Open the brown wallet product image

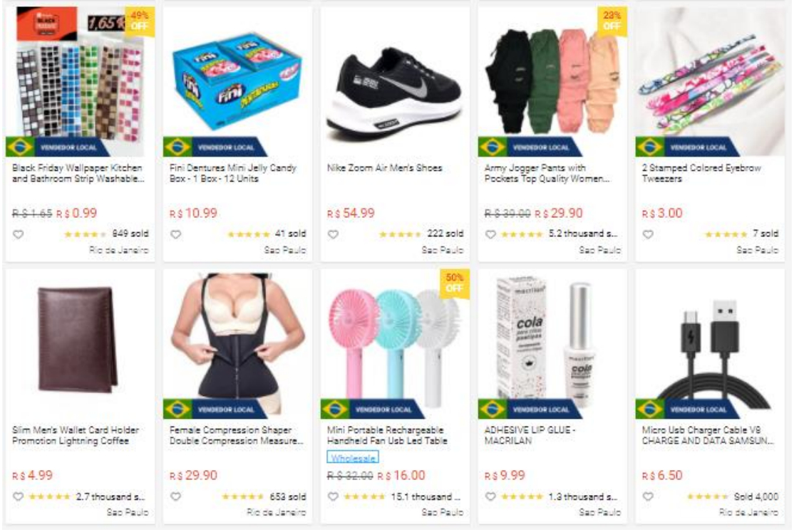pos(78,340)
